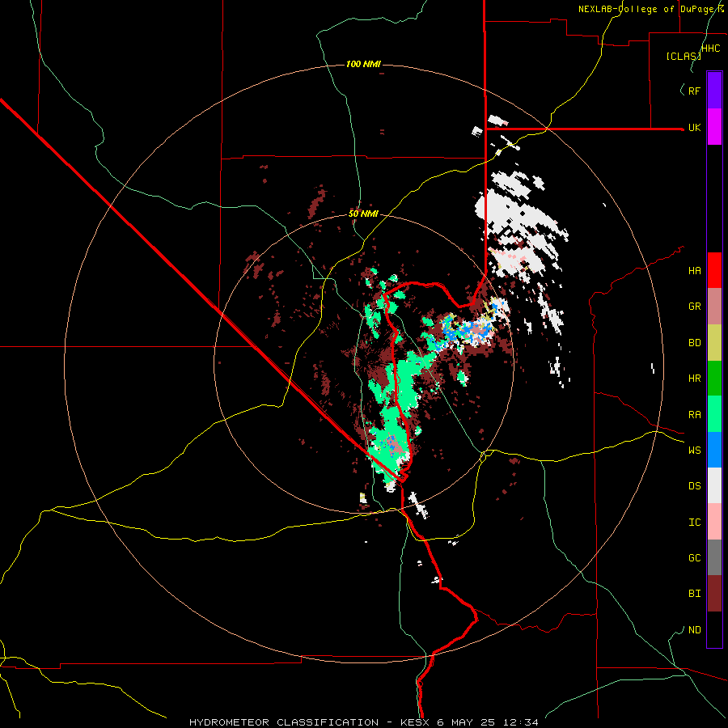The width and height of the screenshot is (728, 728).
Task: Select the gray GC legend swatch
Action: pos(714,557)
